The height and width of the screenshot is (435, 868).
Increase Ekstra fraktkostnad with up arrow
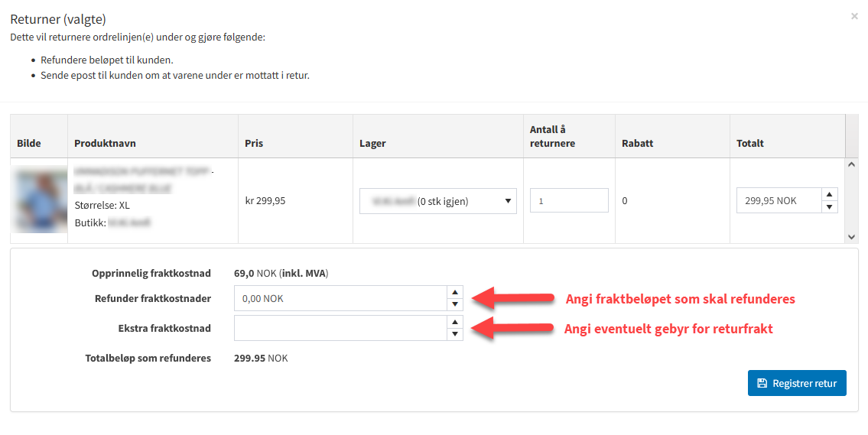point(455,322)
